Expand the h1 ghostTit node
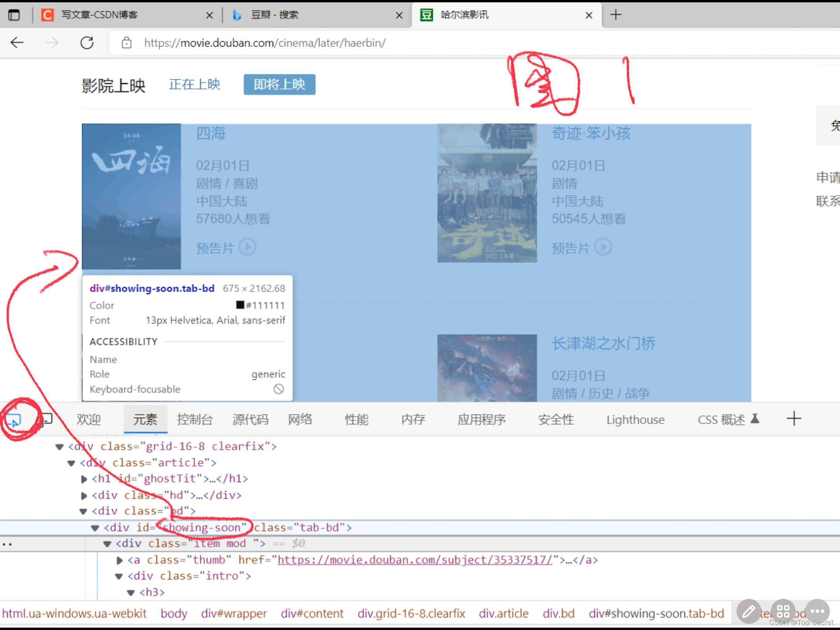 83,479
